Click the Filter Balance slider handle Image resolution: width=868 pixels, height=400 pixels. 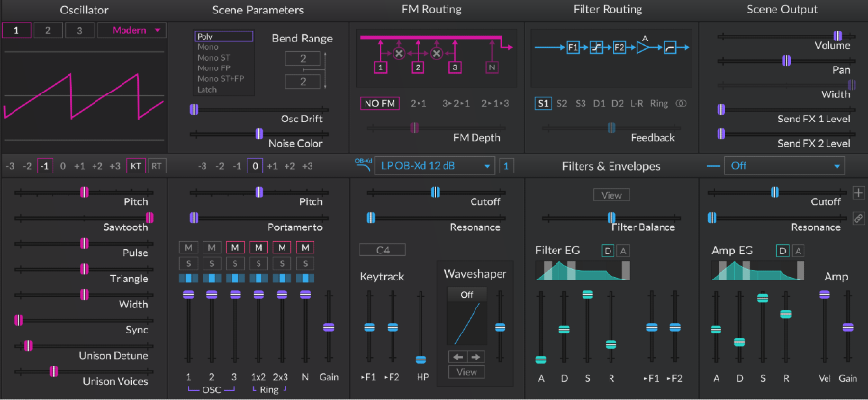pos(611,218)
